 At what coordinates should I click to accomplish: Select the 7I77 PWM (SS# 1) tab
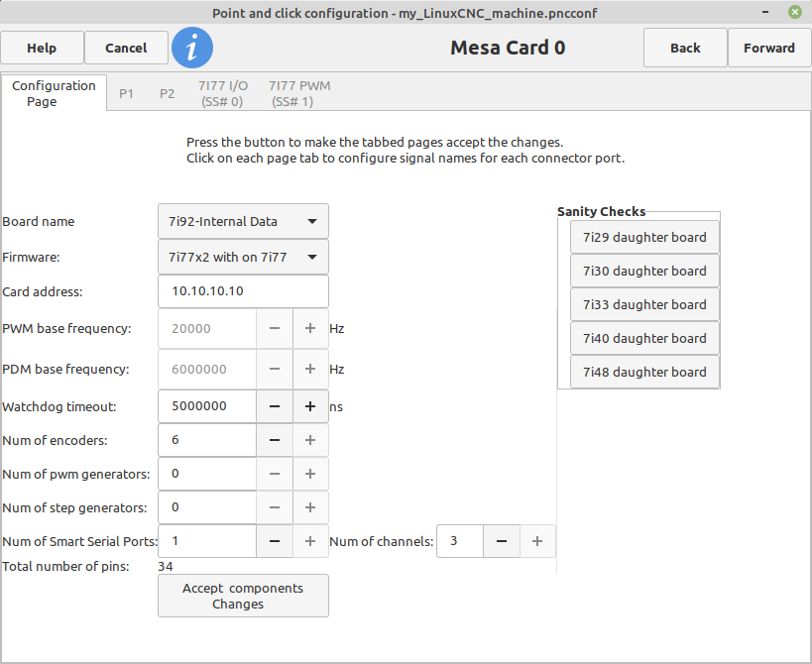pyautogui.click(x=298, y=94)
